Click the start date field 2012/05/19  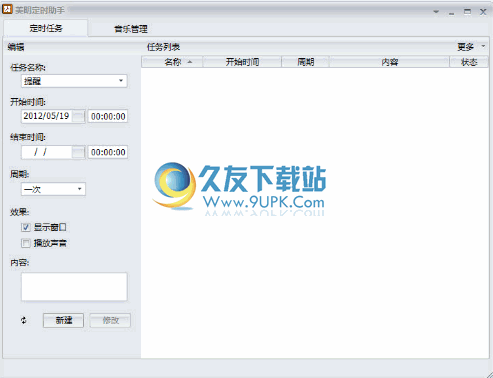[47, 116]
